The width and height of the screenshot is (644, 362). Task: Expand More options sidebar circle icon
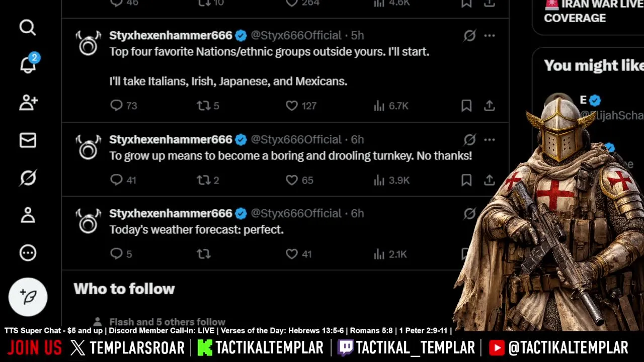[x=28, y=253]
